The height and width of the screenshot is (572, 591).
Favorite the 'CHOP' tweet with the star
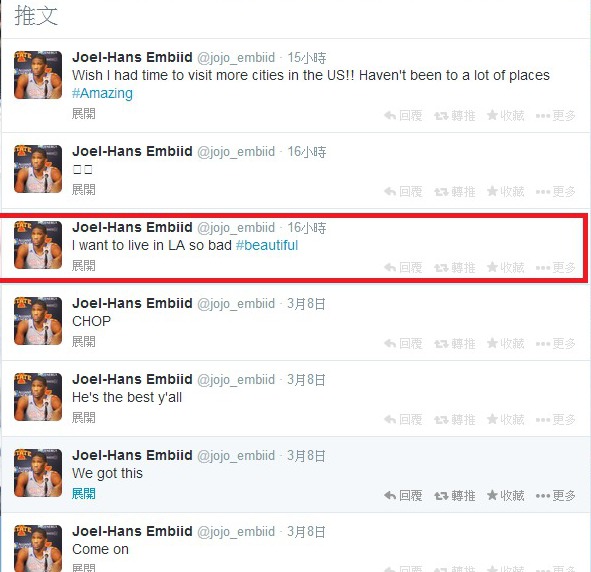pos(505,343)
